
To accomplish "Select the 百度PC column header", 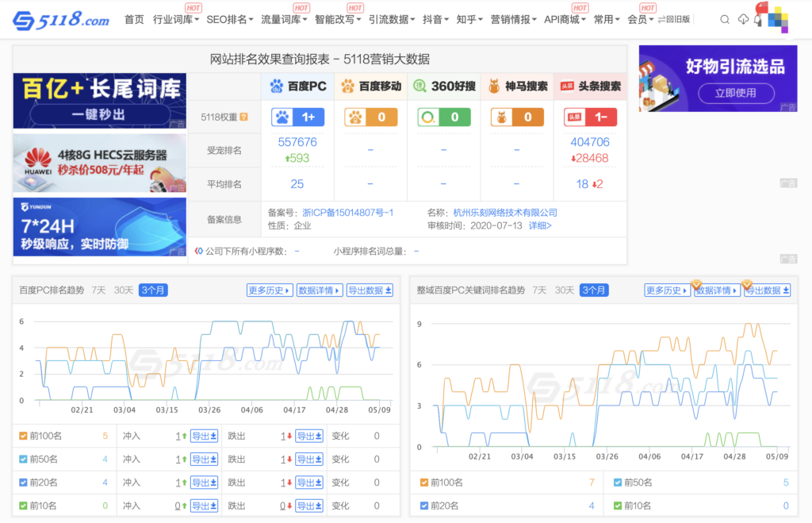I will (x=298, y=86).
